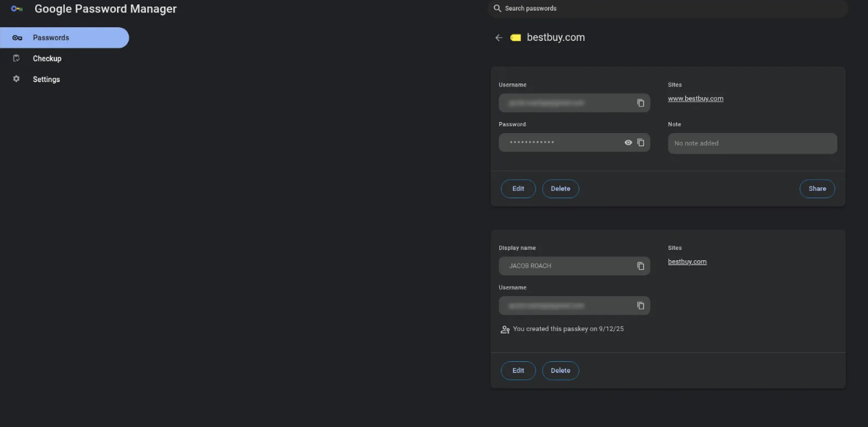Edit the bestbuy.com passkey
Image resolution: width=868 pixels, height=427 pixels.
pyautogui.click(x=518, y=371)
